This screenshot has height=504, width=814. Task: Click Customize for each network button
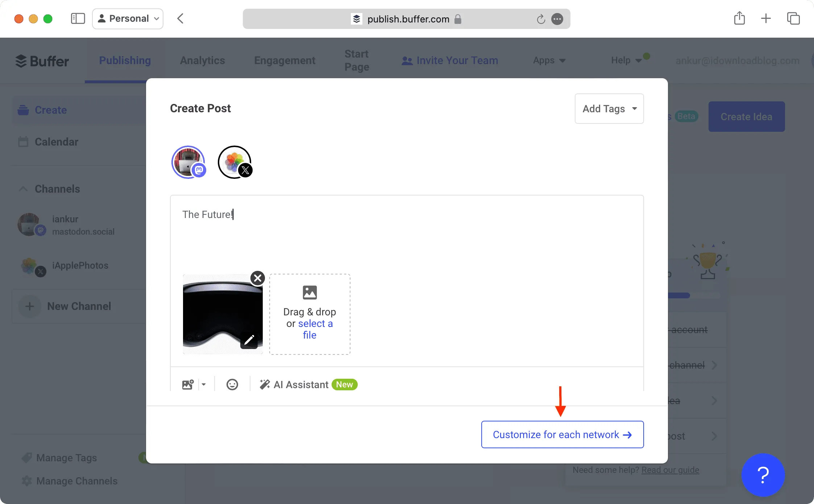(563, 434)
